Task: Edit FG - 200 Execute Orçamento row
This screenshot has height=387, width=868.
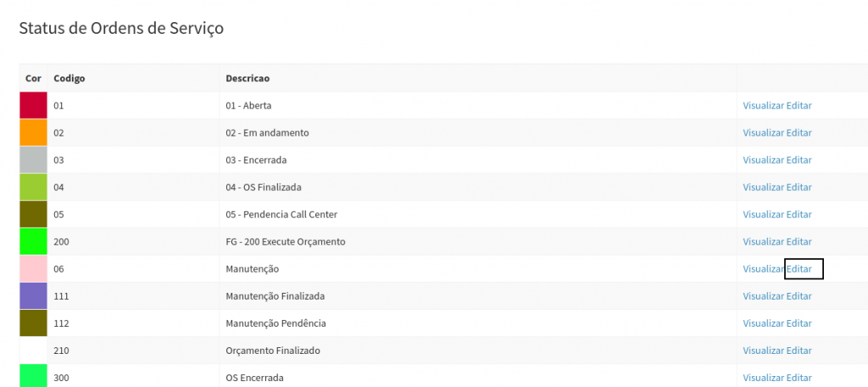Action: (799, 242)
